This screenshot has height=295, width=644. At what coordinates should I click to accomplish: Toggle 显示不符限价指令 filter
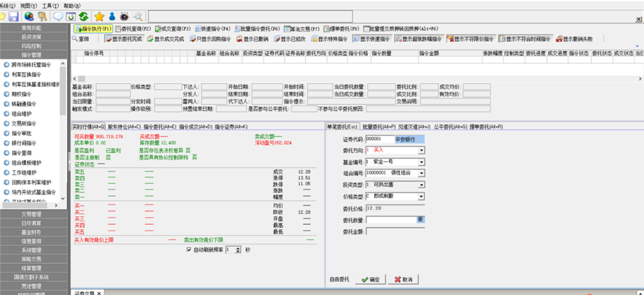(470, 39)
